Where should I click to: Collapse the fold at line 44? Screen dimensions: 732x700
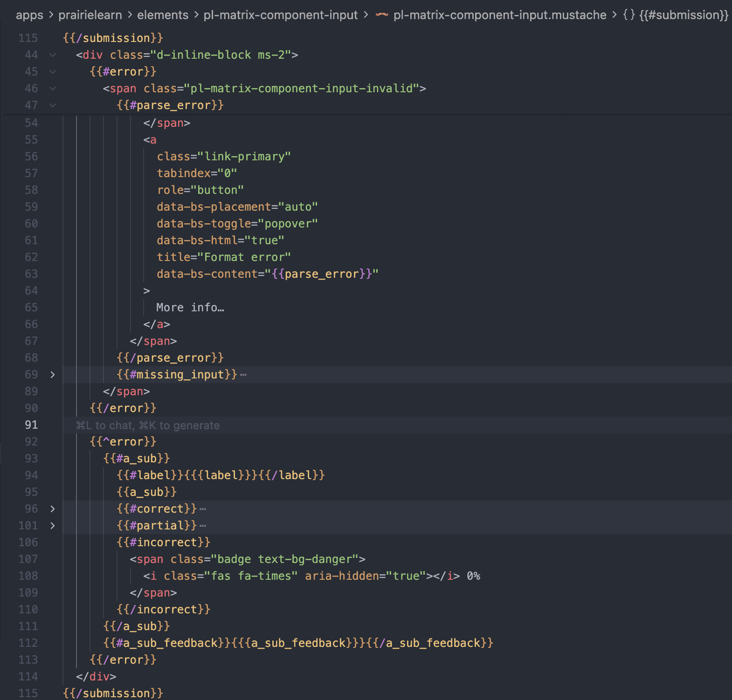pos(53,55)
